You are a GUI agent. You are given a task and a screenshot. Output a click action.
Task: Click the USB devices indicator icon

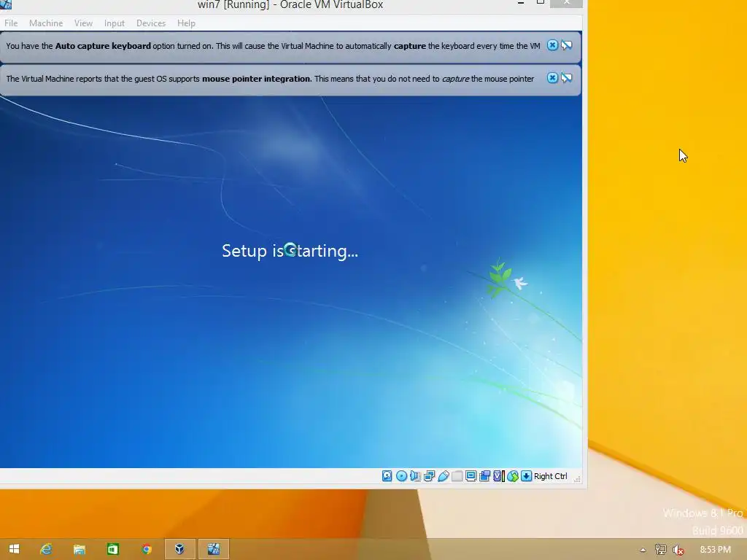coord(443,475)
